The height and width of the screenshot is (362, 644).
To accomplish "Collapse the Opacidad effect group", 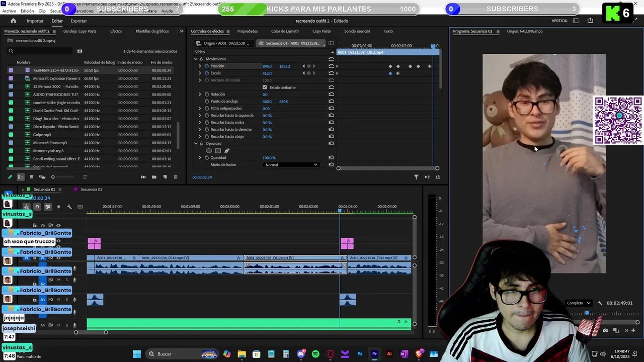I will pos(196,144).
